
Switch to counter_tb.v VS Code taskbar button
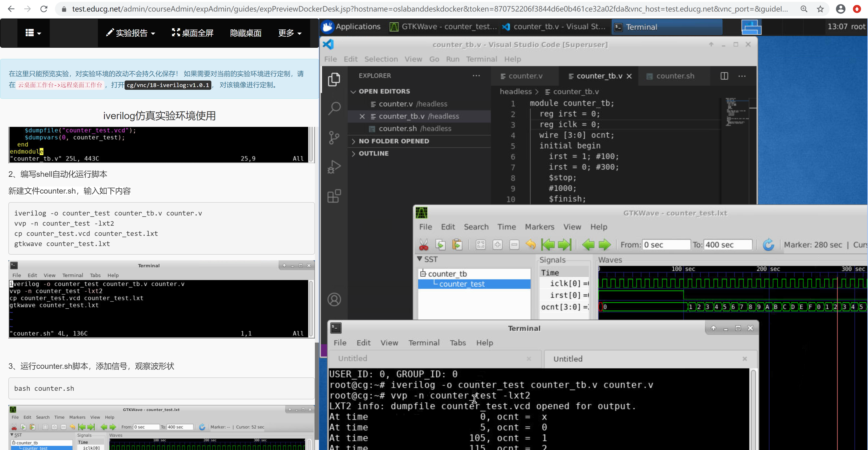click(554, 27)
